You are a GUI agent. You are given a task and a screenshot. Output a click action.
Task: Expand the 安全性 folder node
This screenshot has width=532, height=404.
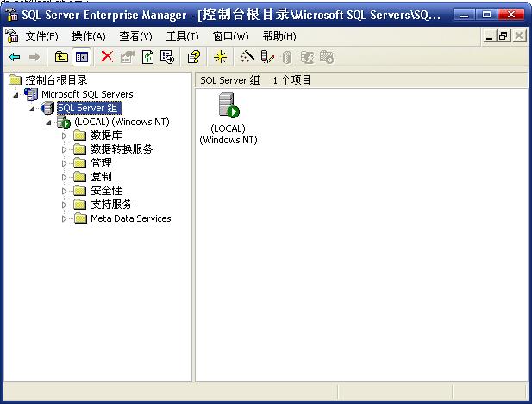click(64, 191)
